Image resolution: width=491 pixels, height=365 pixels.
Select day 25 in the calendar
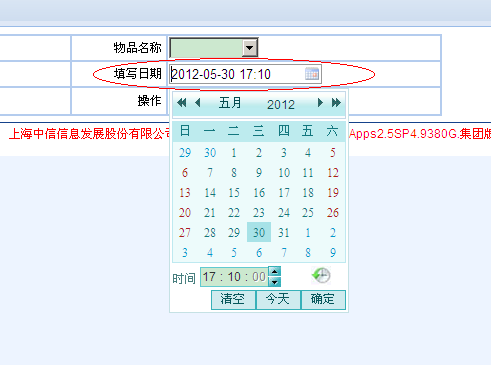point(308,212)
